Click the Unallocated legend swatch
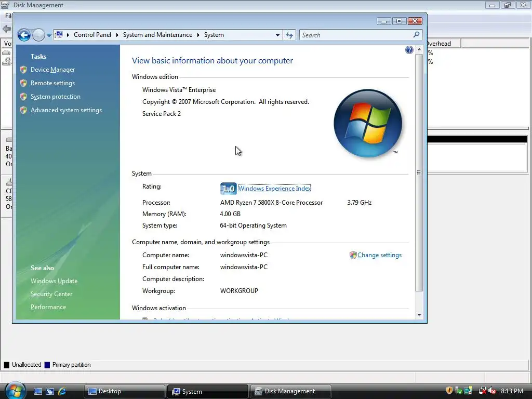This screenshot has width=532, height=399. click(x=6, y=365)
